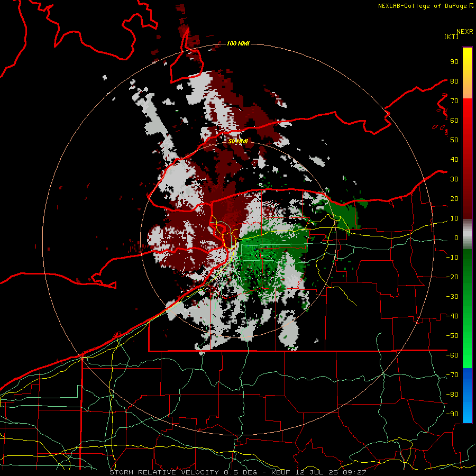
Task: Click the 80 knot label on the scale
Action: coord(454,81)
